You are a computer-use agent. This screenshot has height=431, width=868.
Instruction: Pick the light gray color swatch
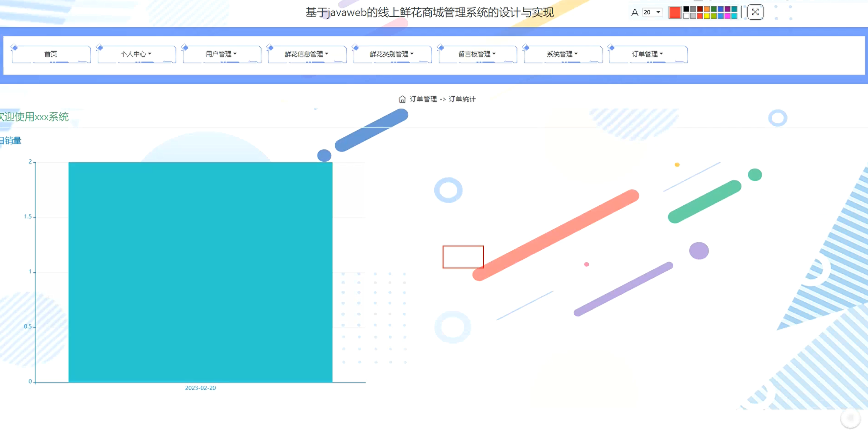coord(693,16)
